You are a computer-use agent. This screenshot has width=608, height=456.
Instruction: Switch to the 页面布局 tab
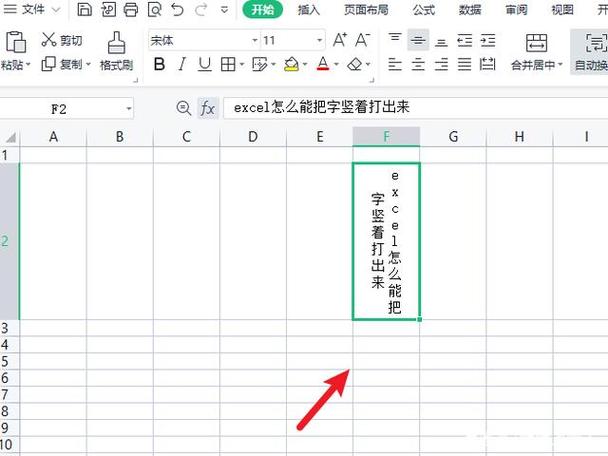pyautogui.click(x=366, y=9)
